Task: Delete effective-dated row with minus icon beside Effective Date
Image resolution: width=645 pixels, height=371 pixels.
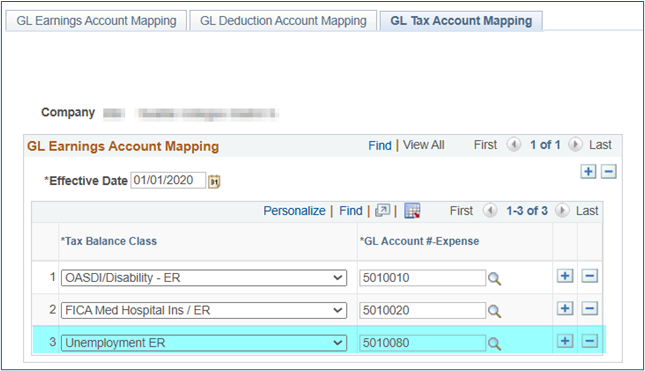Action: 609,172
